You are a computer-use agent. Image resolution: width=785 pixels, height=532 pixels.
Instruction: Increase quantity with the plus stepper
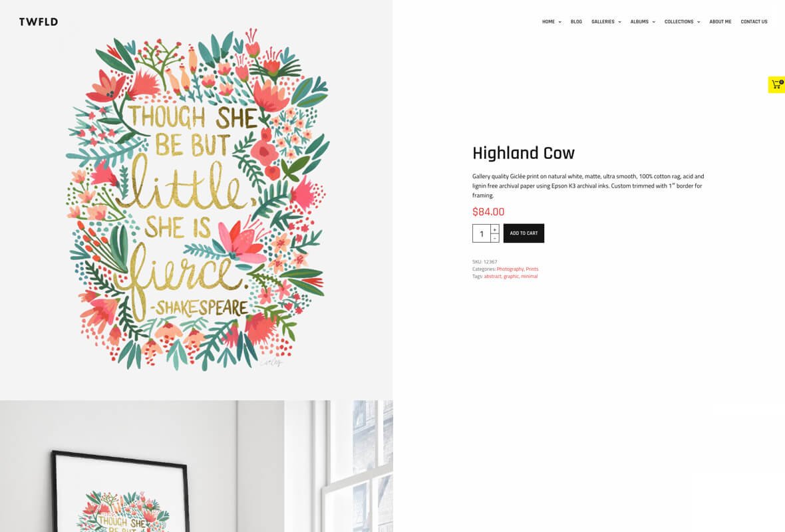click(x=495, y=229)
